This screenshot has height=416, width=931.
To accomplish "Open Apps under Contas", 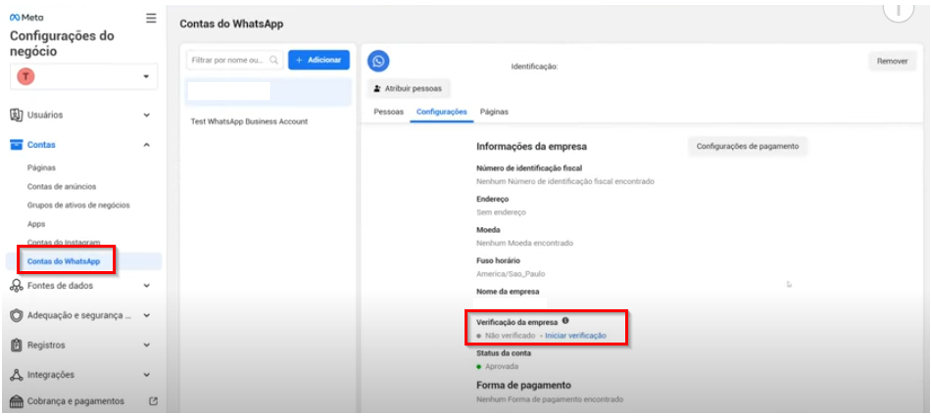I will click(x=36, y=224).
